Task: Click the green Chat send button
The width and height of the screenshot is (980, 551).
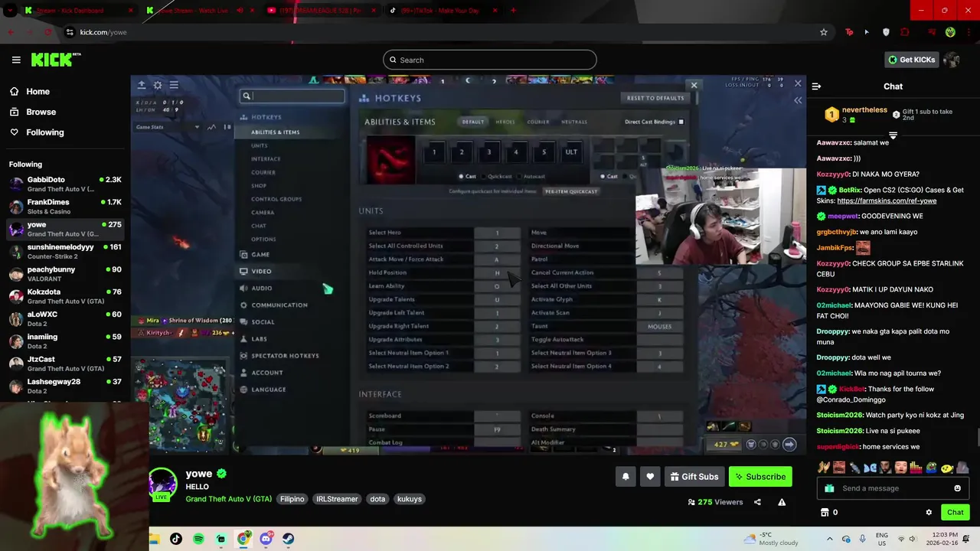Action: pos(955,512)
